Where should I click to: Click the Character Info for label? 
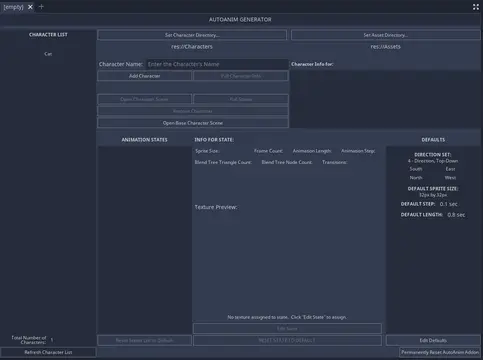tap(312, 64)
